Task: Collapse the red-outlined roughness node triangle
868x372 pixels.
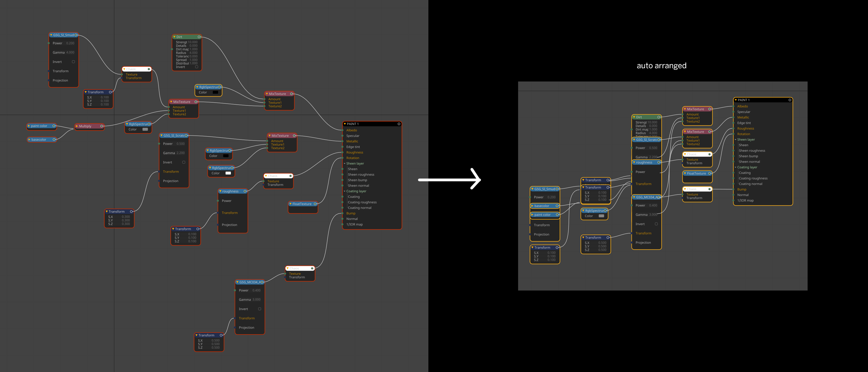Action: click(220, 191)
